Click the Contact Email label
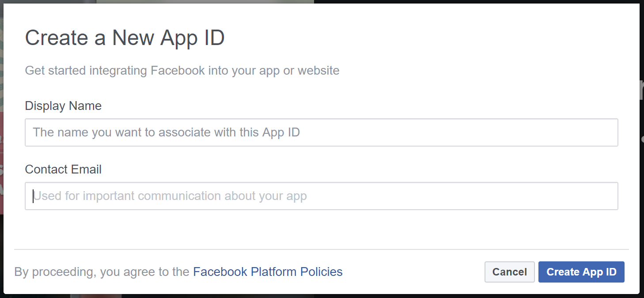The image size is (644, 298). 63,170
